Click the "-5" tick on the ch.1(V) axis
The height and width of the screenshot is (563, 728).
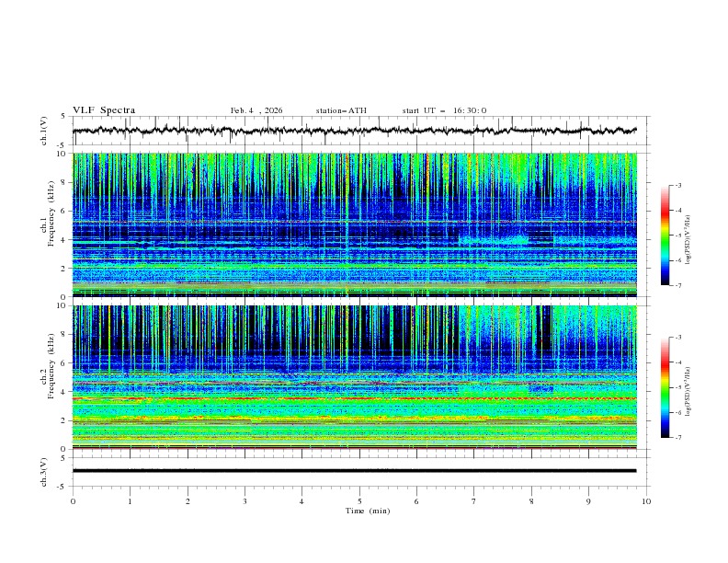pyautogui.click(x=63, y=145)
